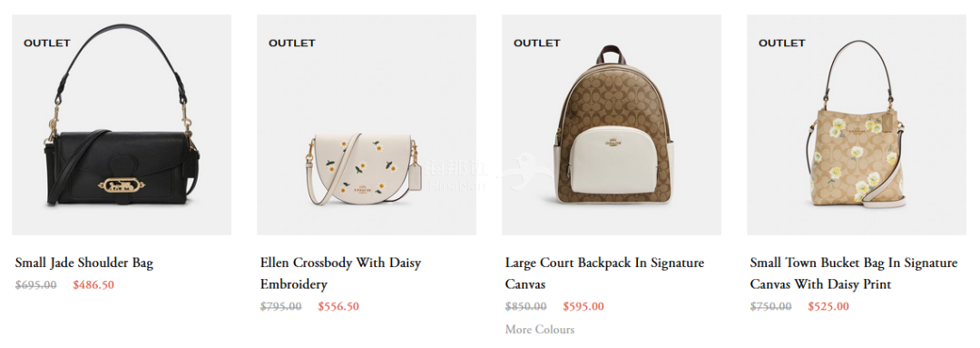Click the crossed-out $750.00 original price
Image resolution: width=980 pixels, height=348 pixels.
tap(770, 307)
